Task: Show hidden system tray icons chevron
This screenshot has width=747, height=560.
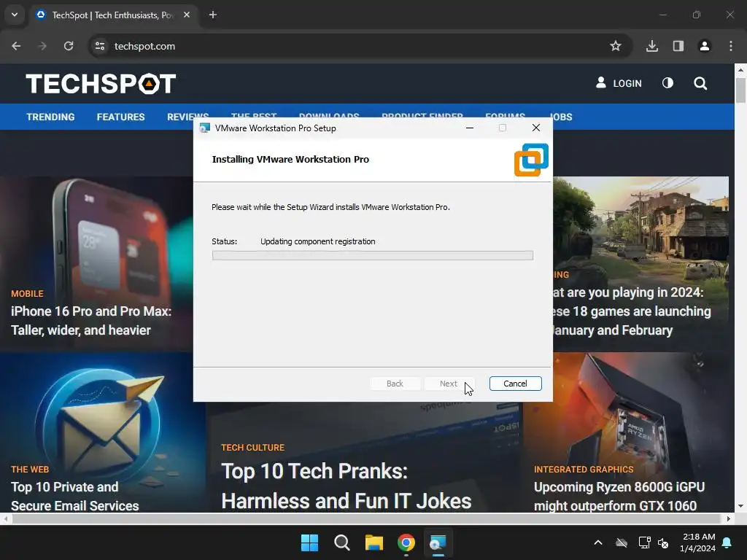Action: click(598, 542)
